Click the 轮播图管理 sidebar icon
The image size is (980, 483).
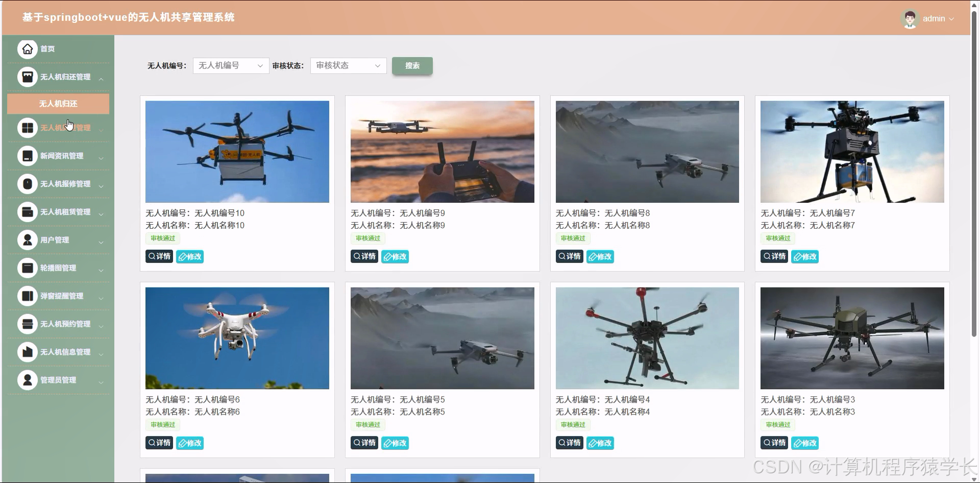pos(28,268)
